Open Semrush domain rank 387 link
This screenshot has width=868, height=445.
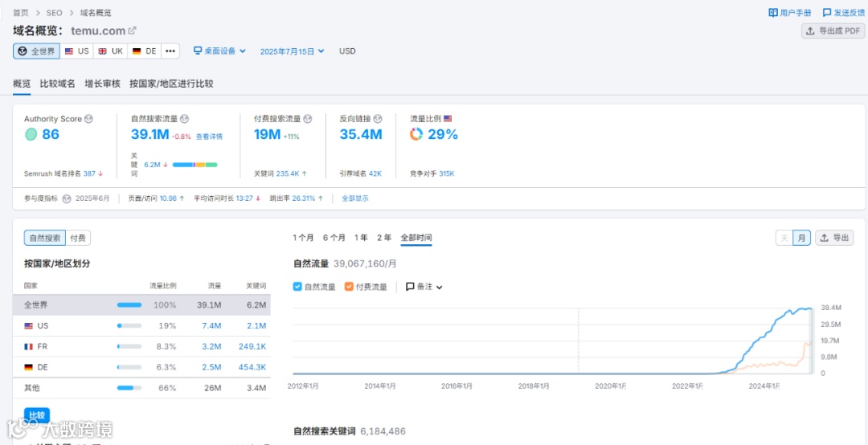coord(90,174)
